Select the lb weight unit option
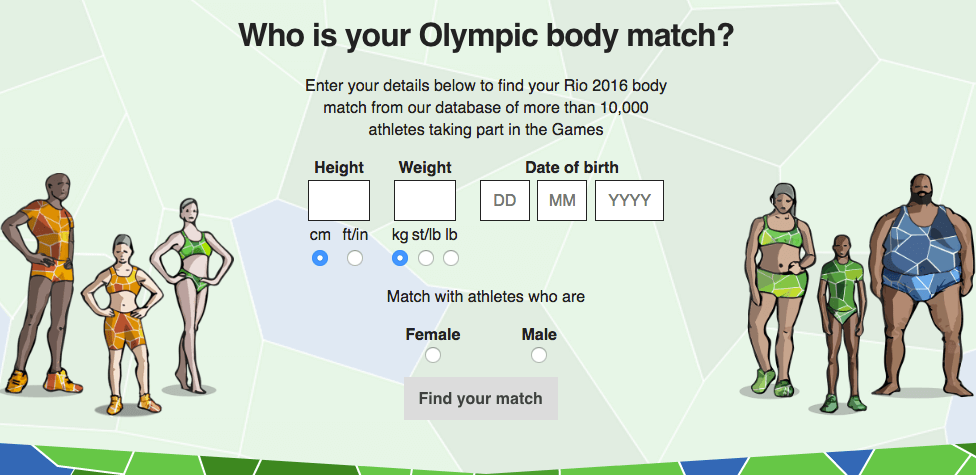The height and width of the screenshot is (475, 976). (451, 258)
